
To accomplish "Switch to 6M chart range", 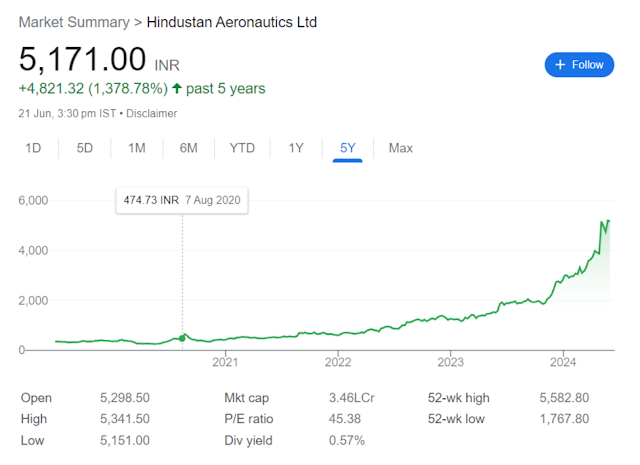I will click(188, 148).
